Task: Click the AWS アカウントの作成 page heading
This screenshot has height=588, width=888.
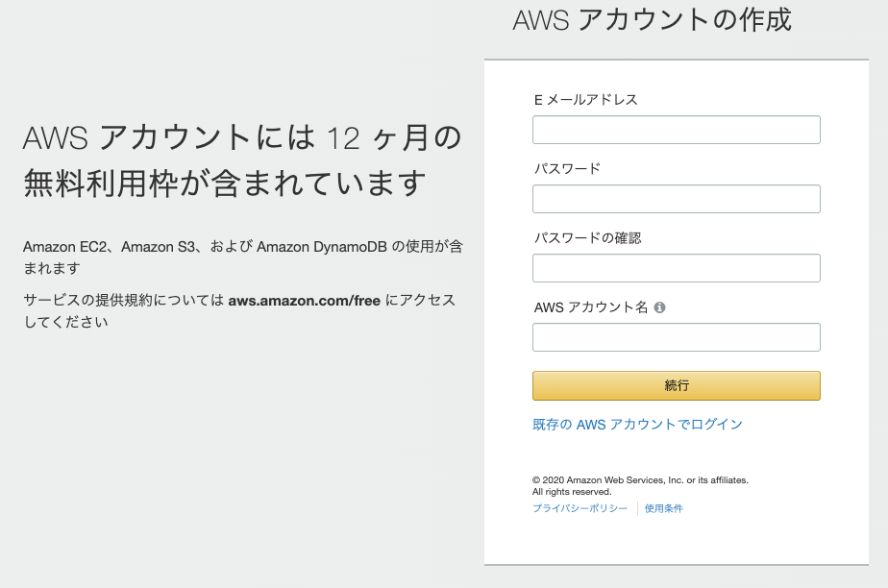Action: tap(652, 20)
